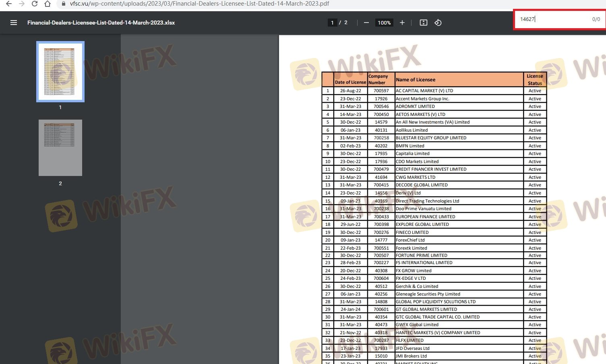Select 'AC CAPITAL MARKET (V) LTD' cell
The width and height of the screenshot is (606, 364).
point(459,91)
